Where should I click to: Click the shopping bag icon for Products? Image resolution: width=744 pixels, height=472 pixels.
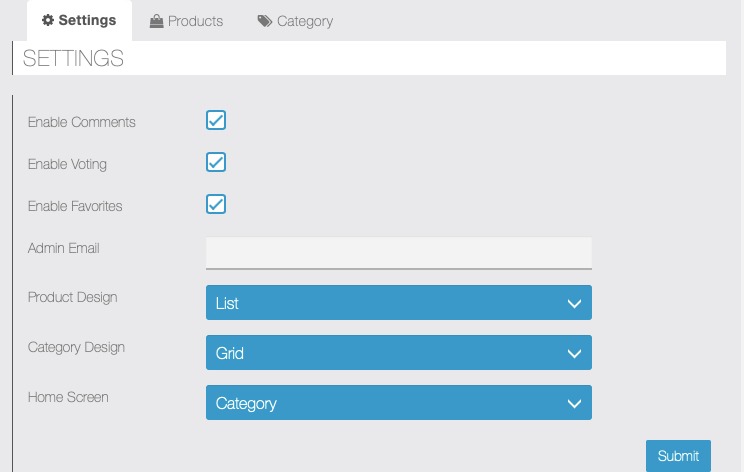point(156,21)
